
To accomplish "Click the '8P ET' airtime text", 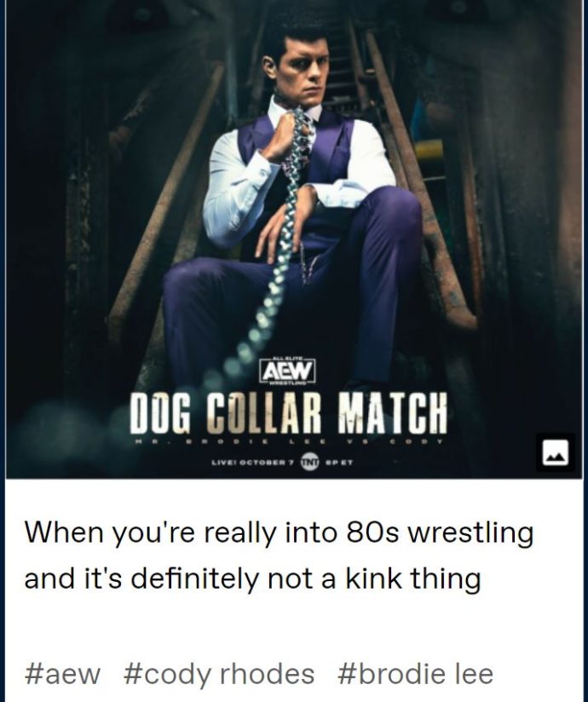I will [x=337, y=461].
